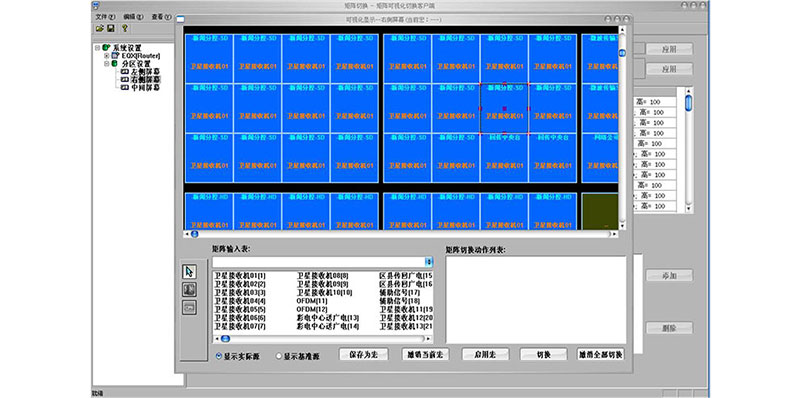Select the 显示实际源 radio button

220,356
